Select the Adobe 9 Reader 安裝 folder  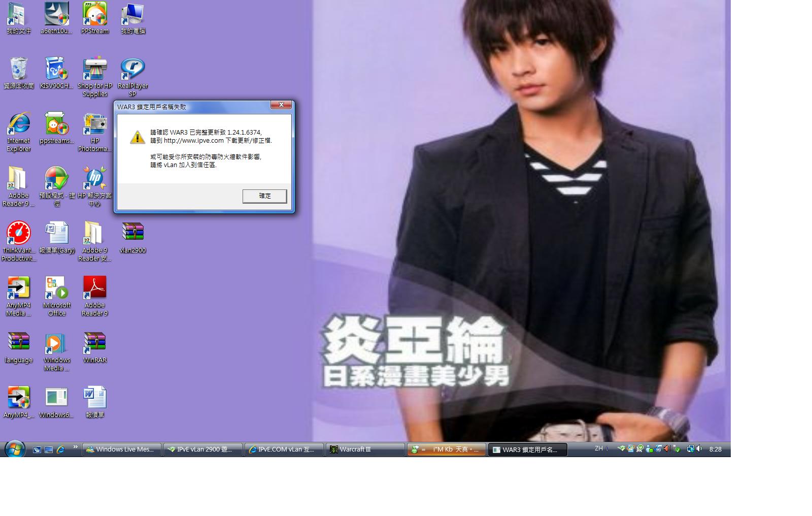coord(95,242)
